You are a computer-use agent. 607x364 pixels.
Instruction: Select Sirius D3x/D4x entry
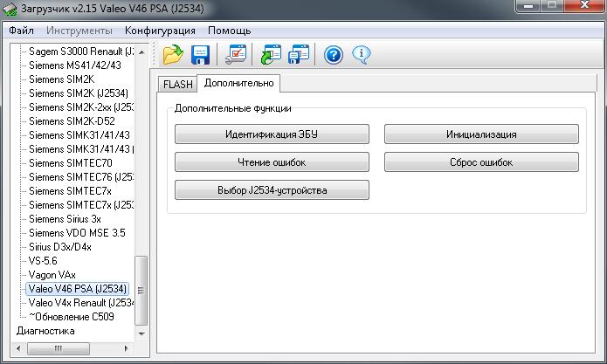(x=60, y=246)
